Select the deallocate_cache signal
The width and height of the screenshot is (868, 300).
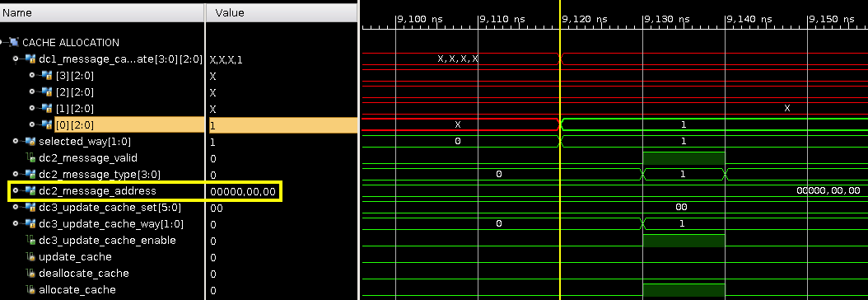pos(84,274)
